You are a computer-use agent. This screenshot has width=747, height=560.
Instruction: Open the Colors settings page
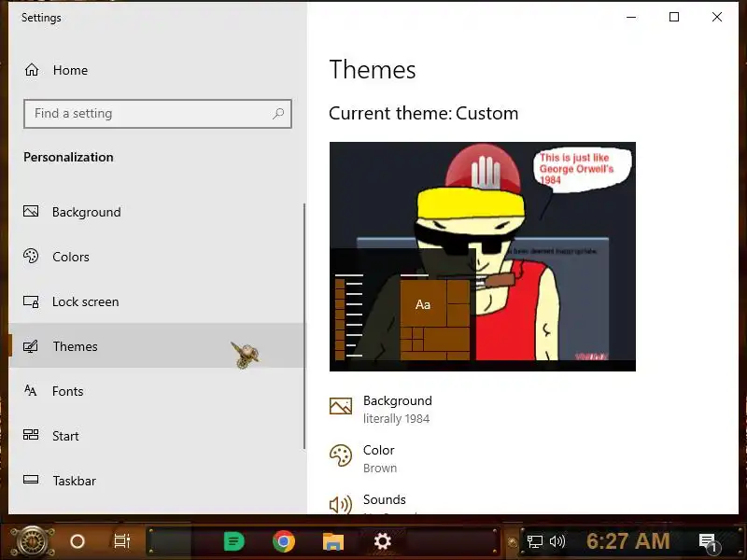click(157, 257)
